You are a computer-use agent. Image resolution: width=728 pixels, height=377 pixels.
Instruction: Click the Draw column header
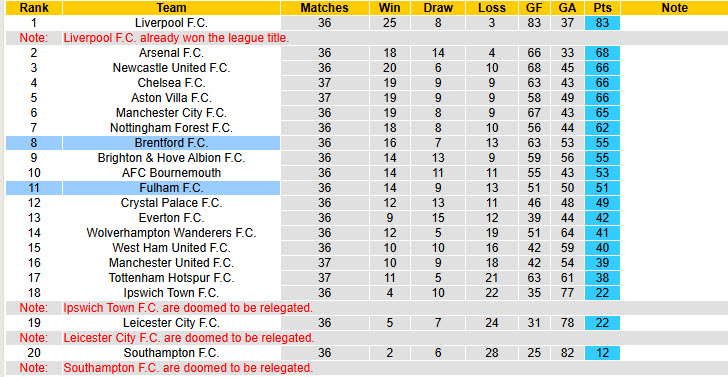pyautogui.click(x=438, y=8)
